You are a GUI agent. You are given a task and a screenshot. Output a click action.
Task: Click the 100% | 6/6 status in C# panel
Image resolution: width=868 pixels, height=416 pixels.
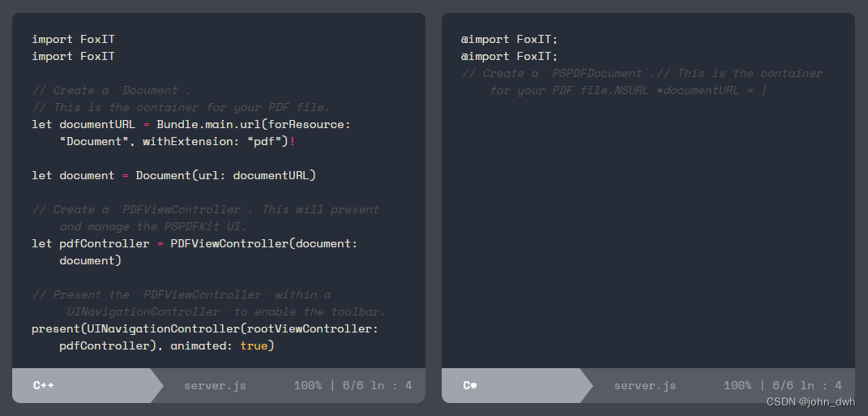(782, 385)
